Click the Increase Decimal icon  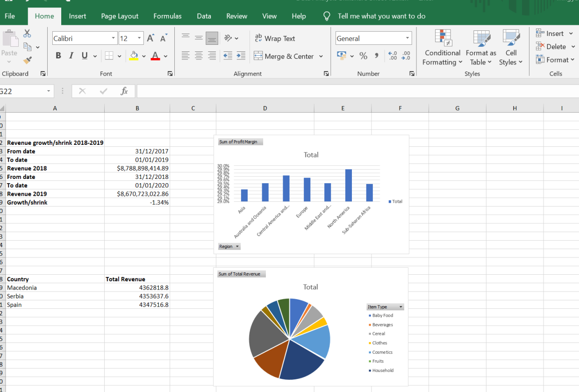tap(393, 56)
